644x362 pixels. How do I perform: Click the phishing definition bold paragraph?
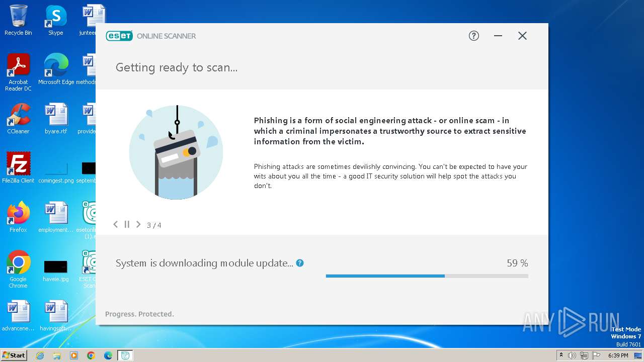pyautogui.click(x=390, y=131)
